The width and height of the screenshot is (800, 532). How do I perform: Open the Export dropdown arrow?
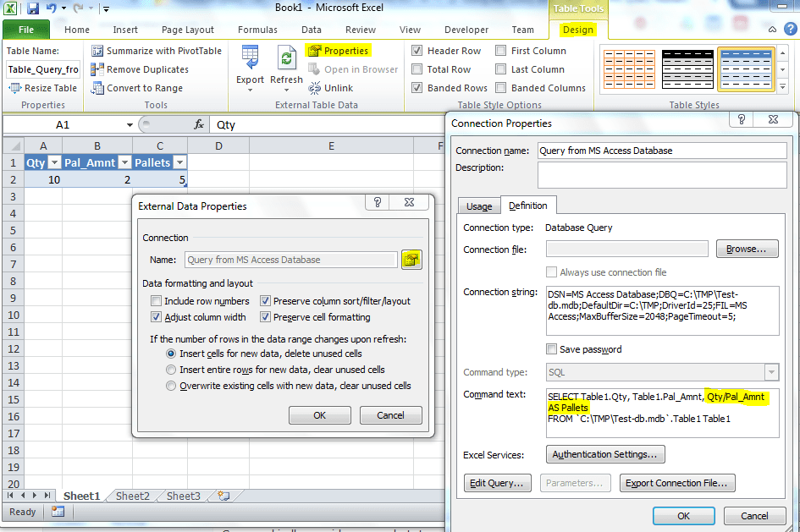(250, 90)
